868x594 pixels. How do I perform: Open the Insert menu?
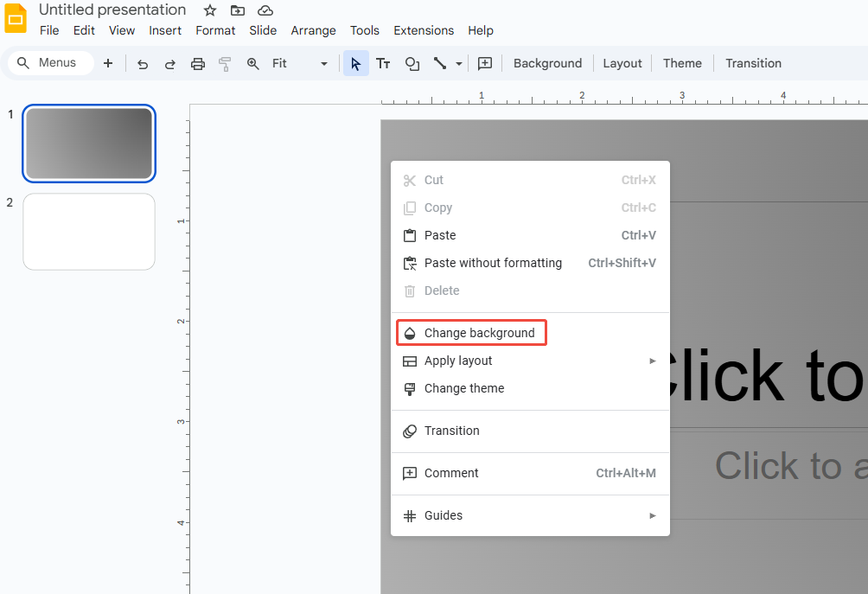coord(165,30)
